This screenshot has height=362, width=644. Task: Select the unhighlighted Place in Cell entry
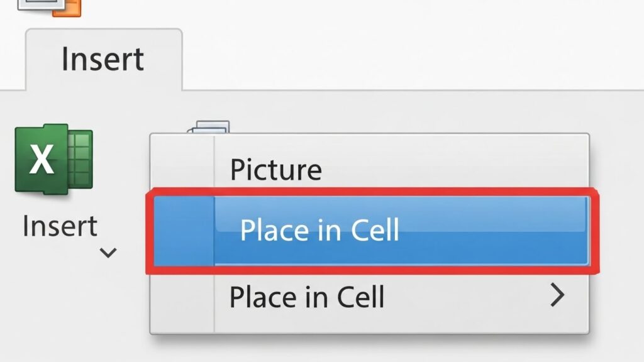point(307,296)
